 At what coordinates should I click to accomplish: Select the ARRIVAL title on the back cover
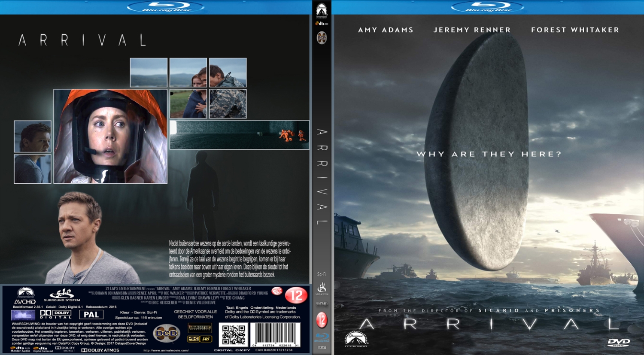(x=82, y=40)
